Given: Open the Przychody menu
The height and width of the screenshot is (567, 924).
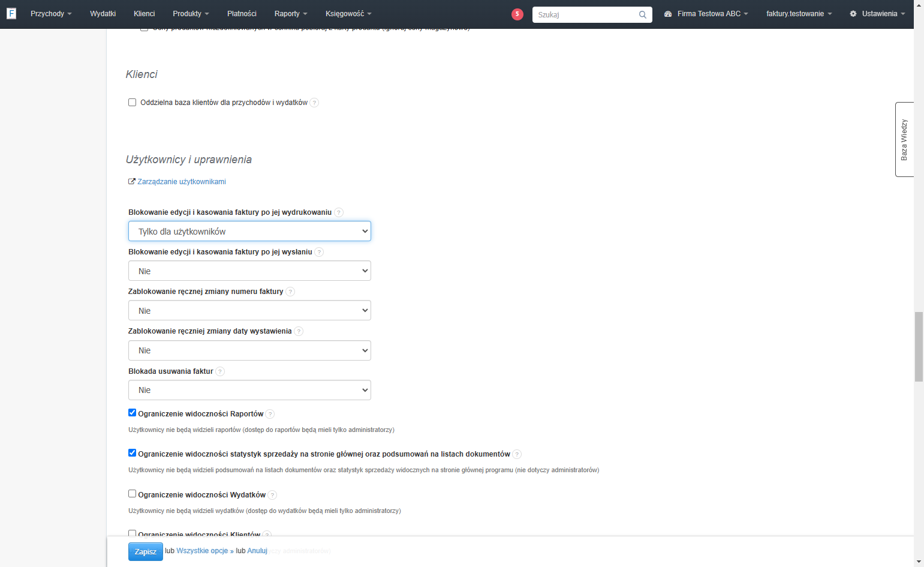Looking at the screenshot, I should 51,14.
